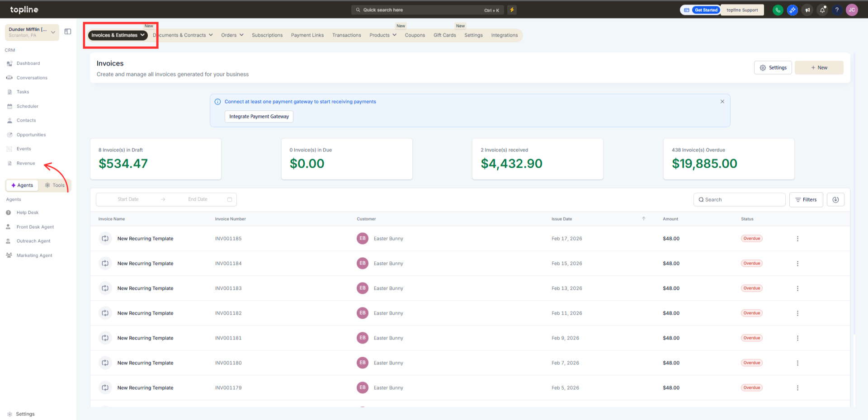868x420 pixels.
Task: Open the 8 Invoice(s) in Draft card
Action: pyautogui.click(x=156, y=159)
